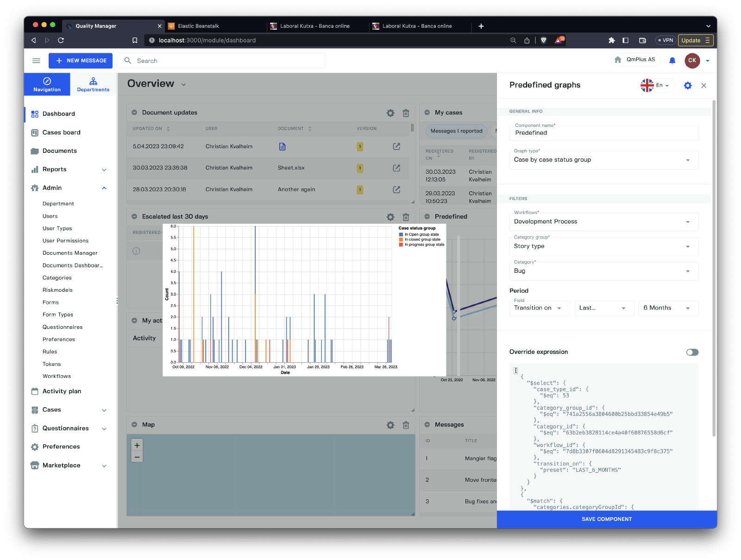Zoom in on the map
Viewport: 741px width, 560px height.
point(137,445)
